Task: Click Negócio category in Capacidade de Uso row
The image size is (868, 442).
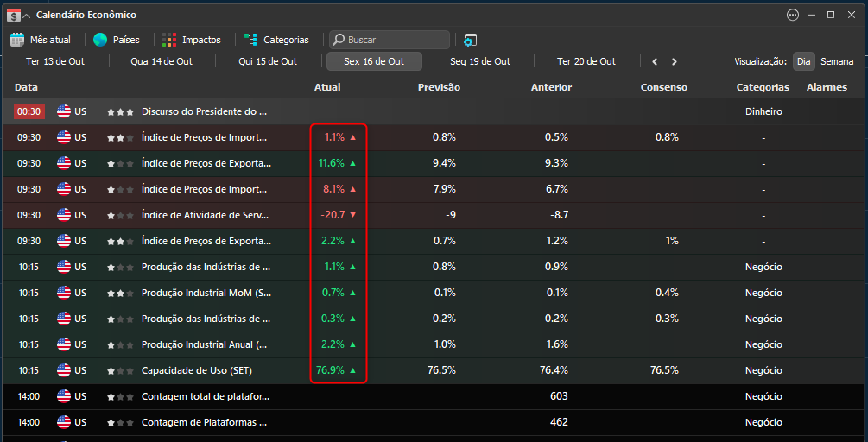Action: pyautogui.click(x=764, y=370)
